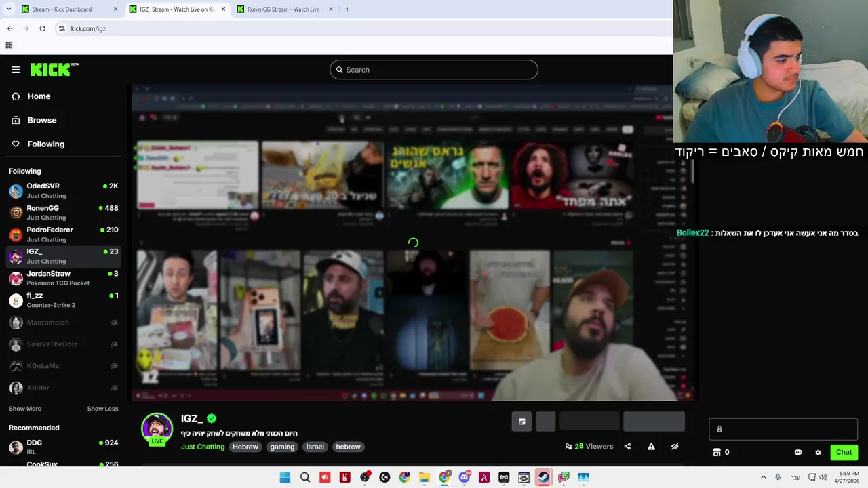This screenshot has height=488, width=868.
Task: Share the IGZ_ stream
Action: click(627, 447)
